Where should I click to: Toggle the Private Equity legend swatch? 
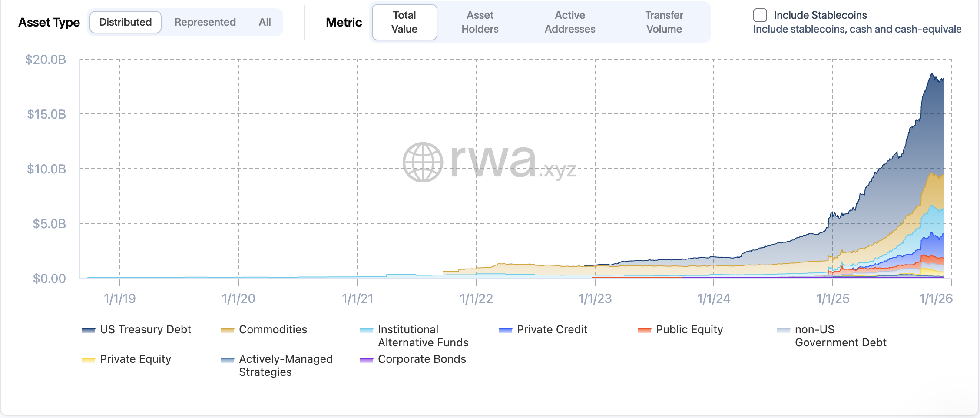89,360
